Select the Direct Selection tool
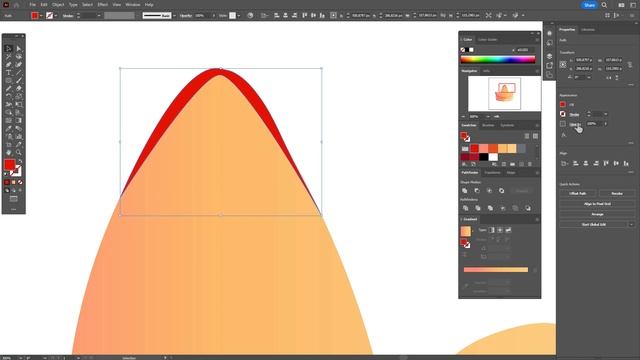Viewport: 640px width, 360px height. [x=19, y=48]
